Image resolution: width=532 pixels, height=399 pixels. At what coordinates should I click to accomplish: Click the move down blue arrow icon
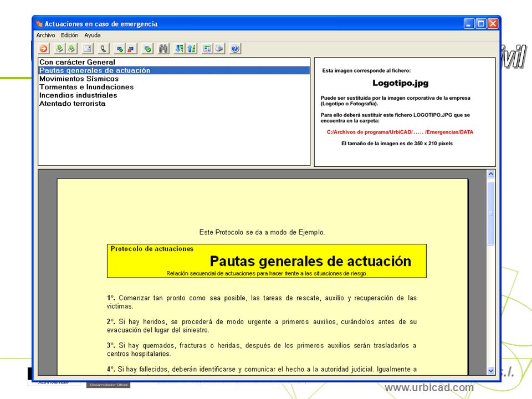(x=179, y=49)
